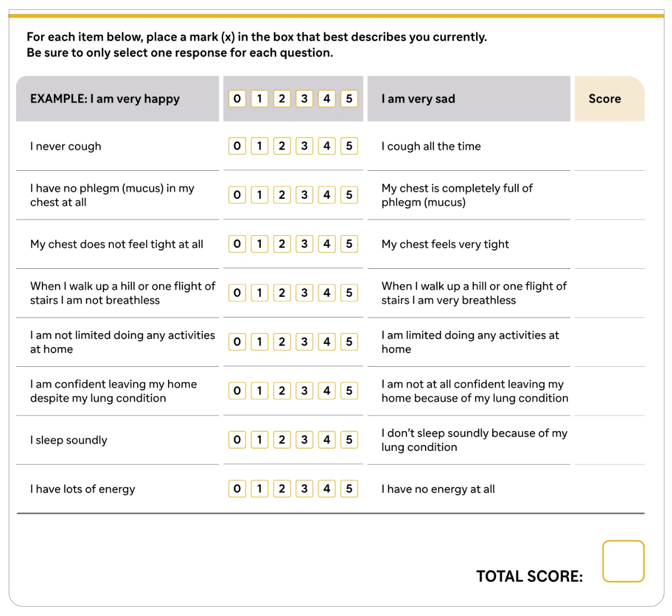The width and height of the screenshot is (672, 616).
Task: Select 2 for chest tightness item
Action: tap(282, 244)
